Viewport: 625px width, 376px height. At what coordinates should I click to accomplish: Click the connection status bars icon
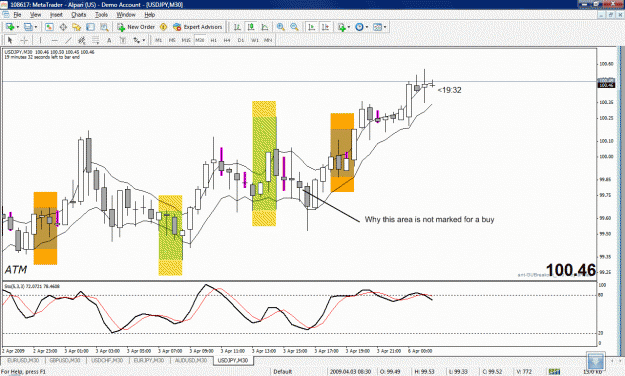click(554, 372)
